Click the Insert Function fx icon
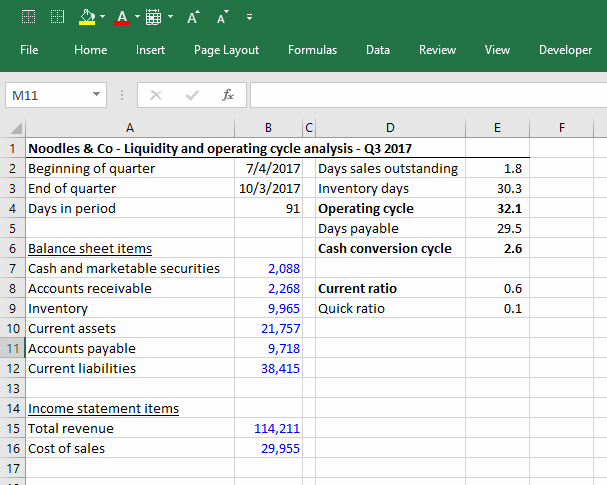The width and height of the screenshot is (607, 485). coord(228,95)
